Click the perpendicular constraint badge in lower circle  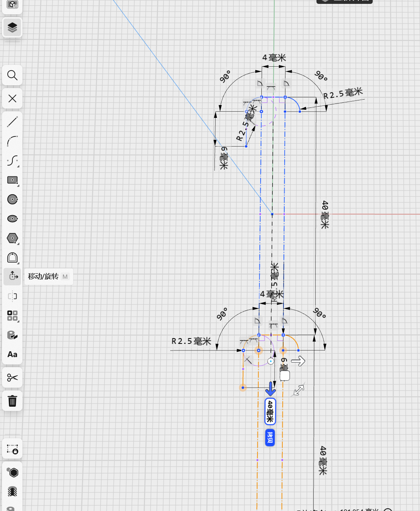coord(248,361)
